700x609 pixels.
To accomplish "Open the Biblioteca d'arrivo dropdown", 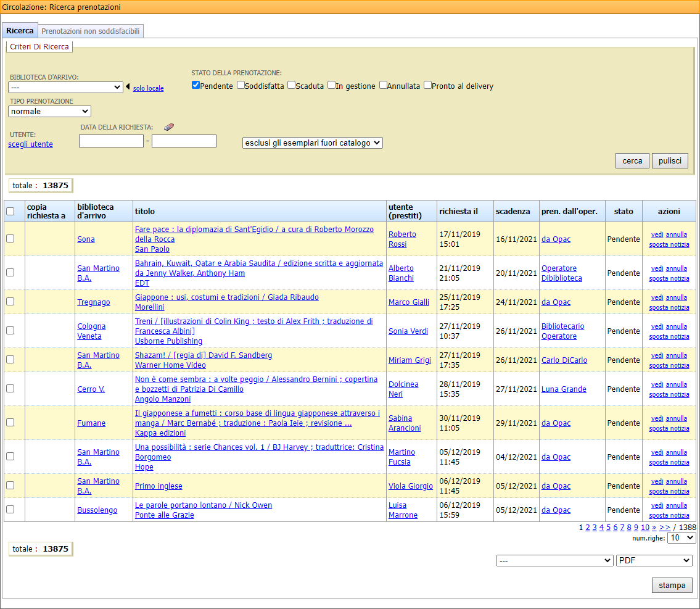I will tap(65, 88).
